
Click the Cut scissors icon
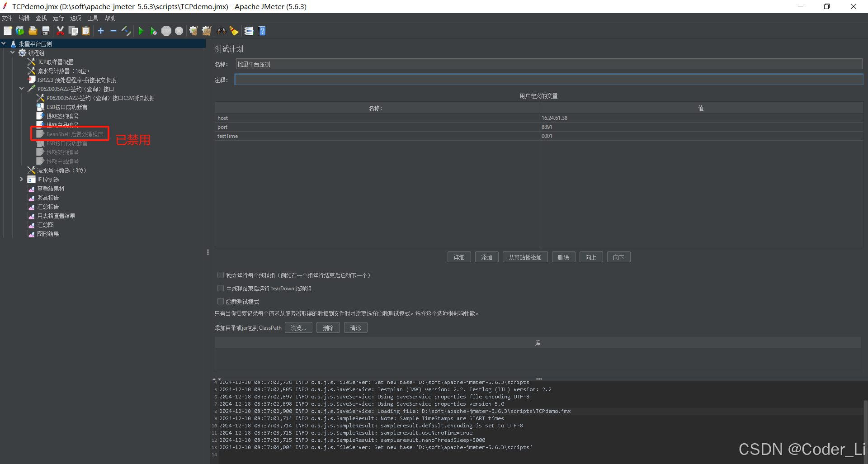tap(60, 31)
